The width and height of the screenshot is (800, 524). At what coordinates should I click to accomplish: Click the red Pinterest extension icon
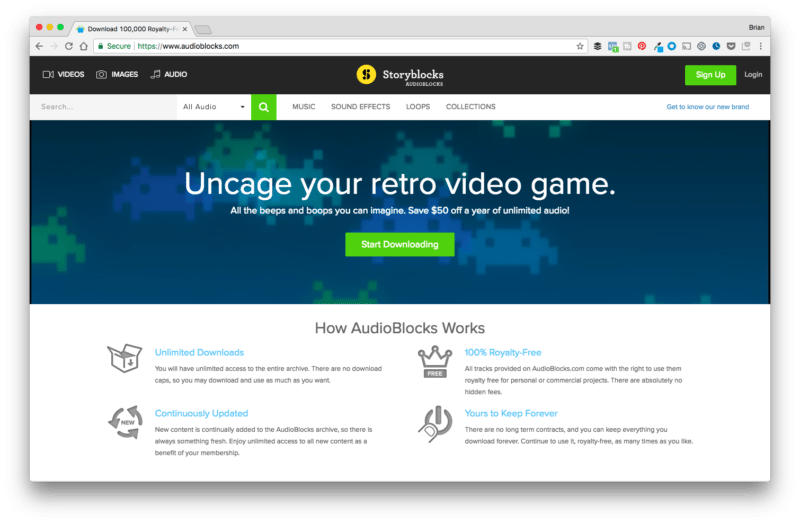[642, 46]
